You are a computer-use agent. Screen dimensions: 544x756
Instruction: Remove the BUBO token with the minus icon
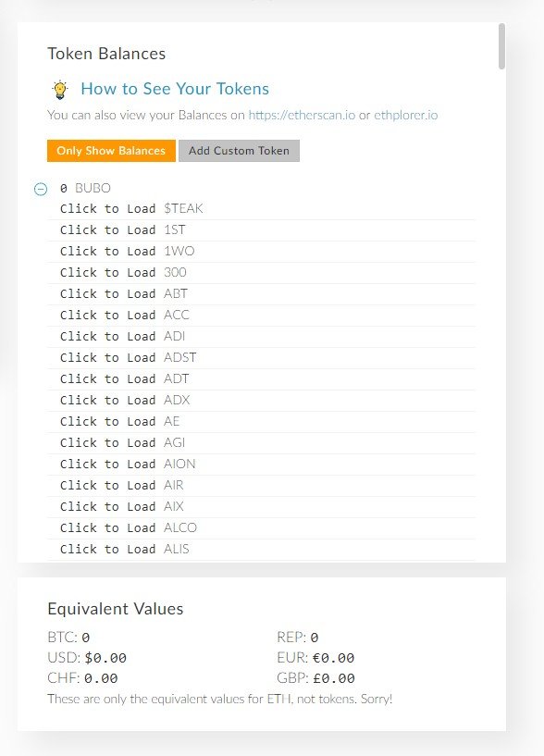pos(41,189)
